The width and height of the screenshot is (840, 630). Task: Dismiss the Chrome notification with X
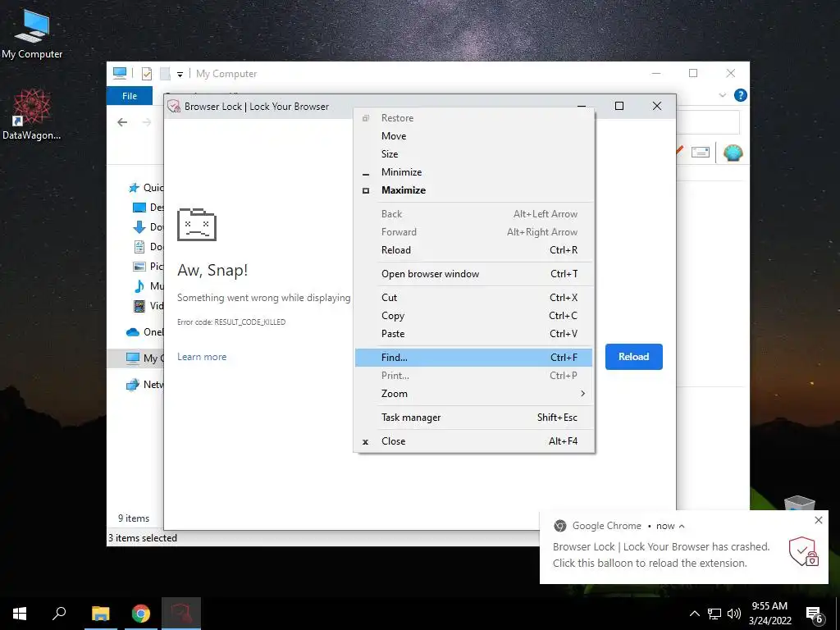coord(818,520)
